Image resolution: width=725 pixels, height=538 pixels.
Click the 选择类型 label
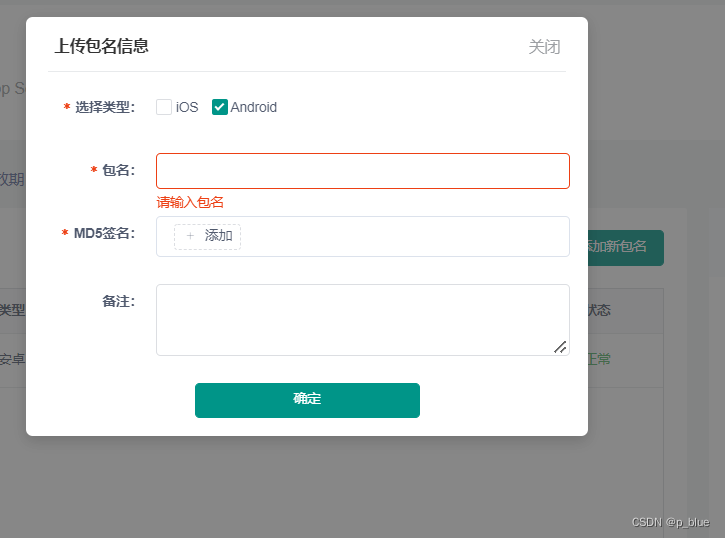click(x=105, y=107)
